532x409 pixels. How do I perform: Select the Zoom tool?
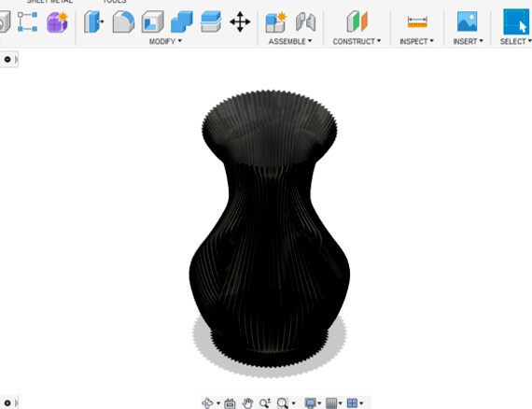(265, 402)
